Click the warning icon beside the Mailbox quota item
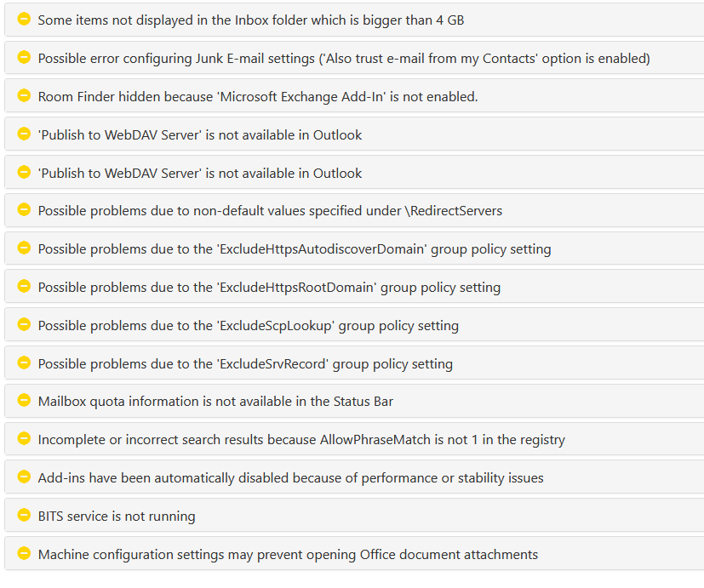The image size is (704, 588). [x=23, y=401]
